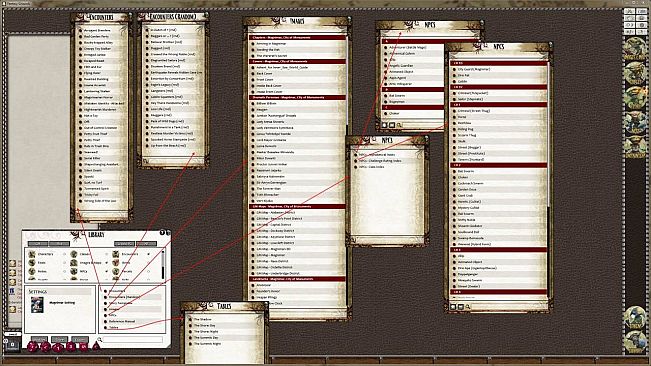Image resolution: width=651 pixels, height=366 pixels.
Task: Click the Library button in right sidebar
Action: pos(634,342)
